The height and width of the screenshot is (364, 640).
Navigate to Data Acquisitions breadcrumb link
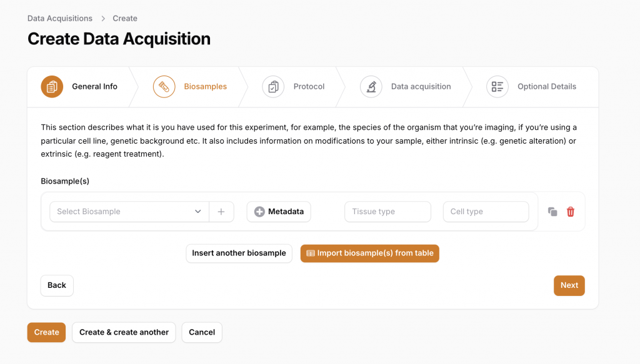click(x=60, y=18)
